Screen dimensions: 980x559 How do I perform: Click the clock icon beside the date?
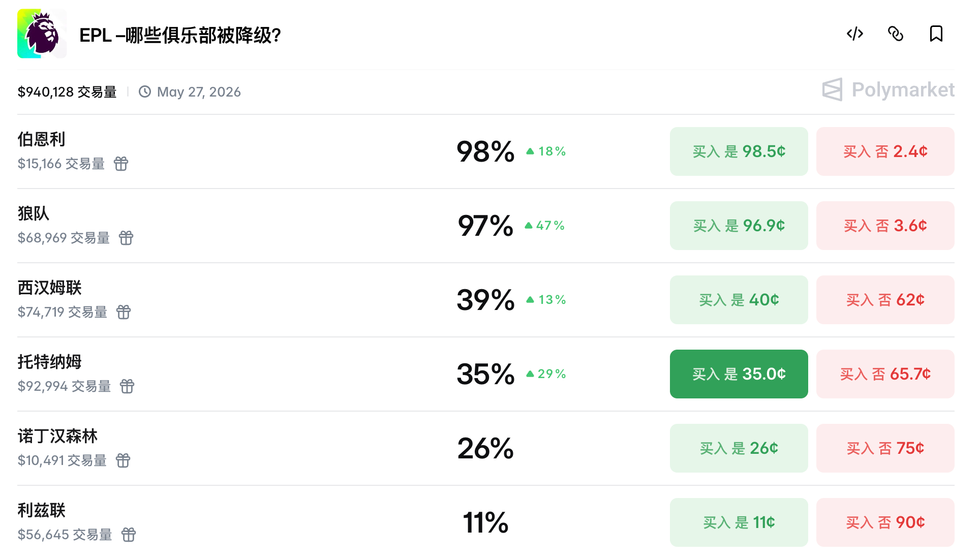[x=145, y=91]
